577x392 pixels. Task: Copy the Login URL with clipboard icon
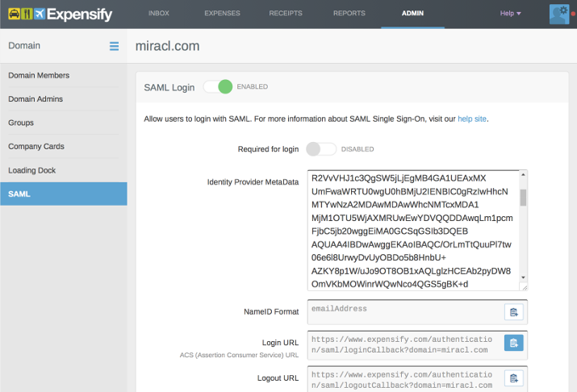(x=514, y=343)
